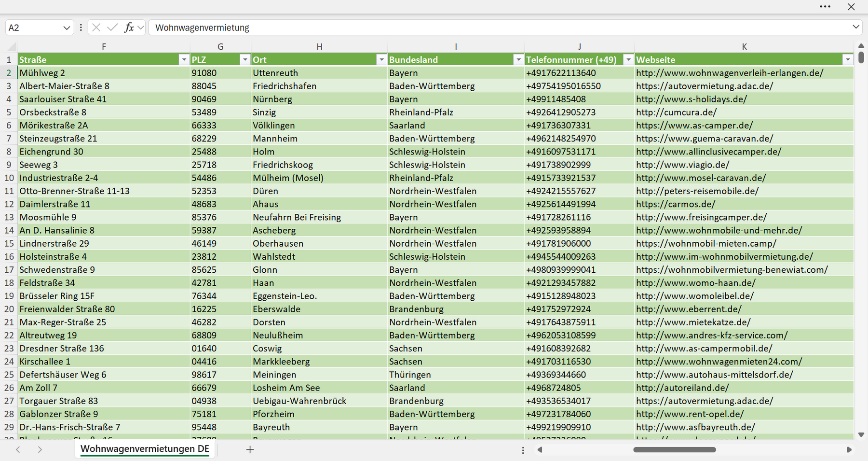Select the Wohnwagenvermietungen DE sheet tab
868x461 pixels.
pos(145,449)
